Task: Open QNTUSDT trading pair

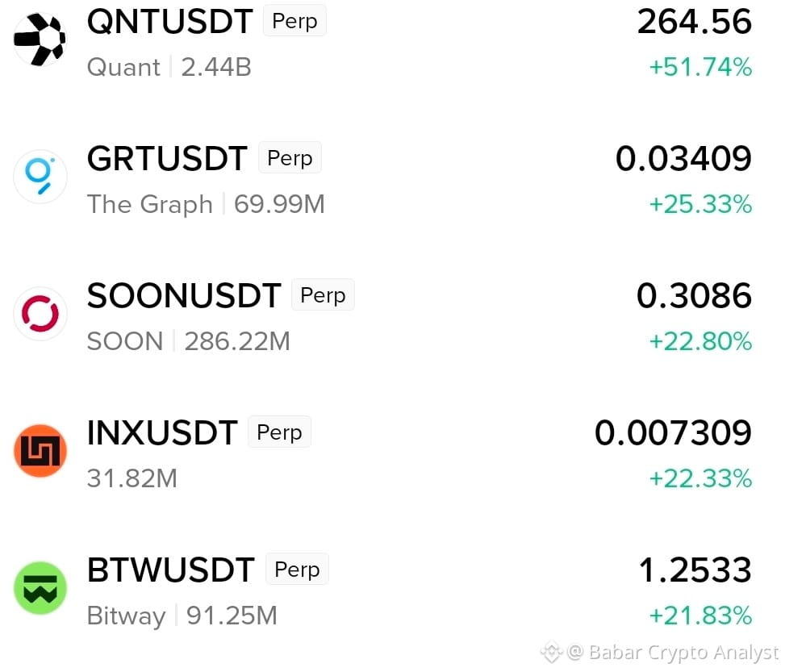Action: coord(169,22)
